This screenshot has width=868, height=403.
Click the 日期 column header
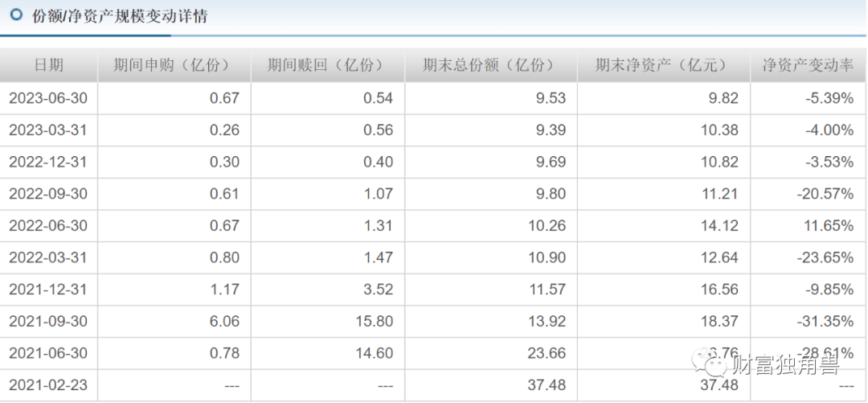point(48,65)
